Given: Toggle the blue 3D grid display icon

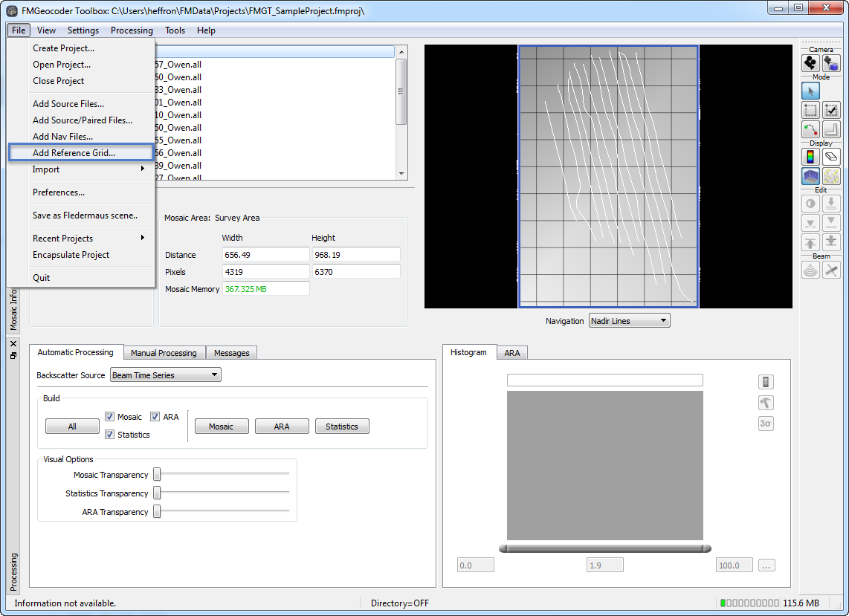Looking at the screenshot, I should pyautogui.click(x=810, y=176).
